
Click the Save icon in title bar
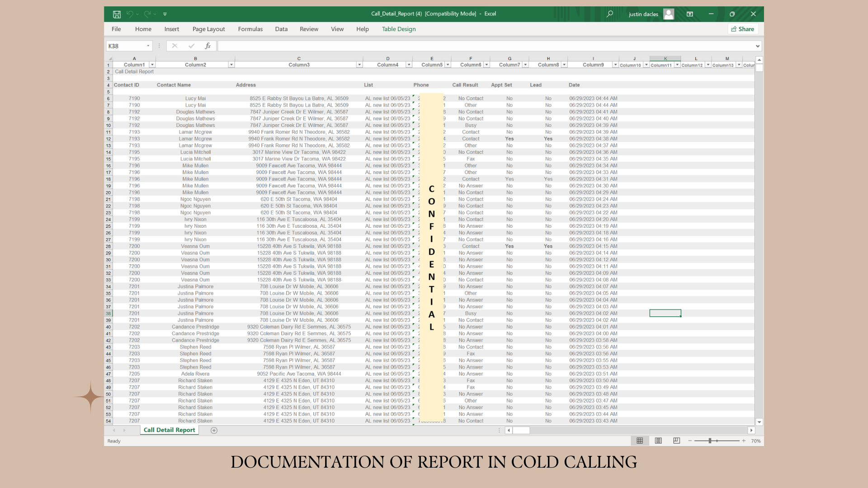coord(117,14)
